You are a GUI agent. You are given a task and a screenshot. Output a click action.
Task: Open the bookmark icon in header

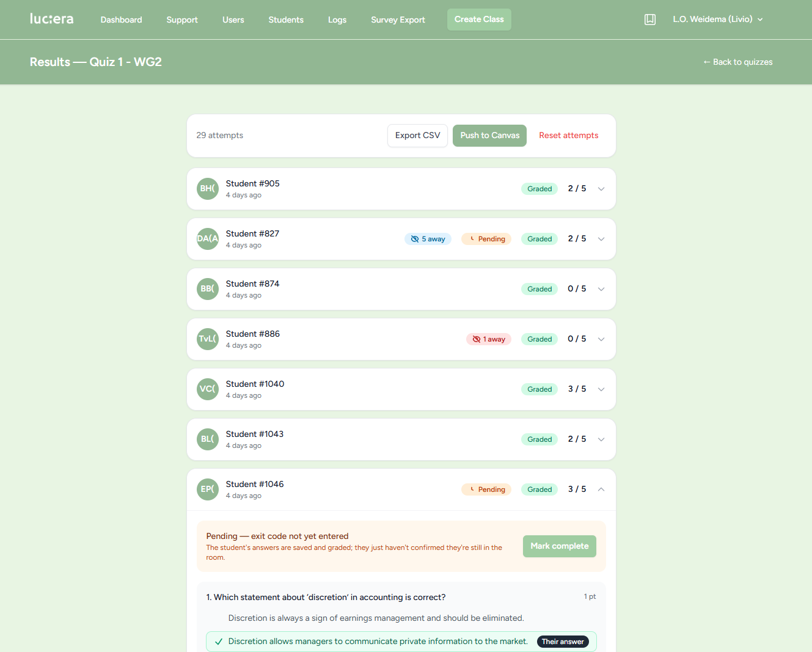[650, 20]
